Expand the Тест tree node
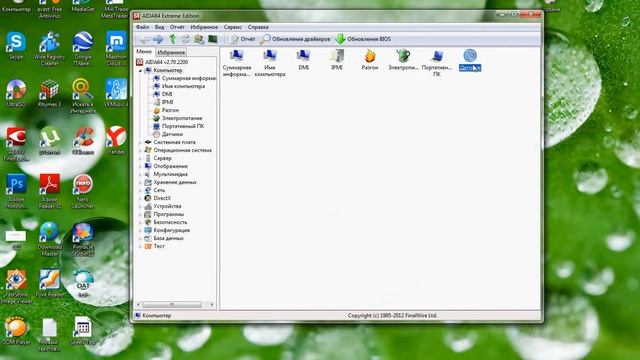640x360 pixels. tap(140, 246)
